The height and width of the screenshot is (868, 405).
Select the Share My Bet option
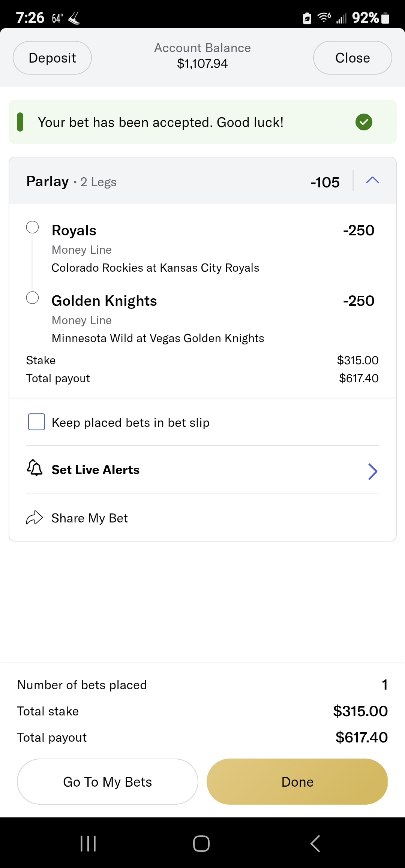(90, 518)
